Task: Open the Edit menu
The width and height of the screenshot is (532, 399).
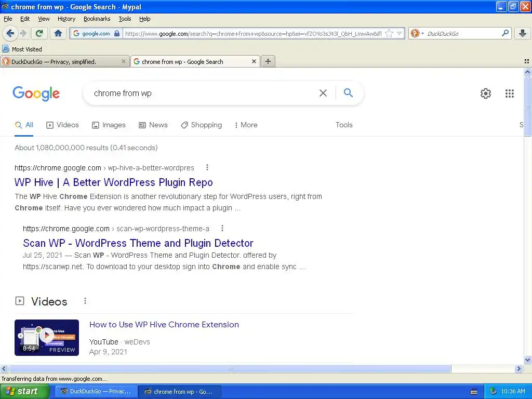Action: (25, 19)
